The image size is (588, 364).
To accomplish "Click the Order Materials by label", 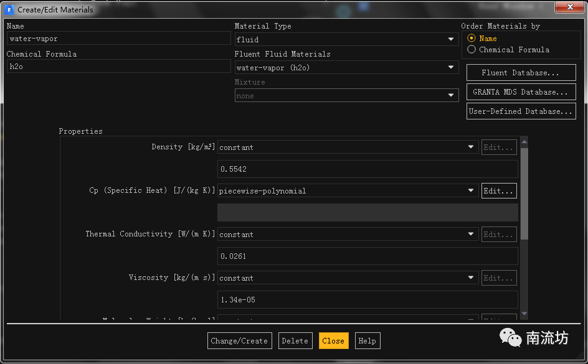I will 500,26.
